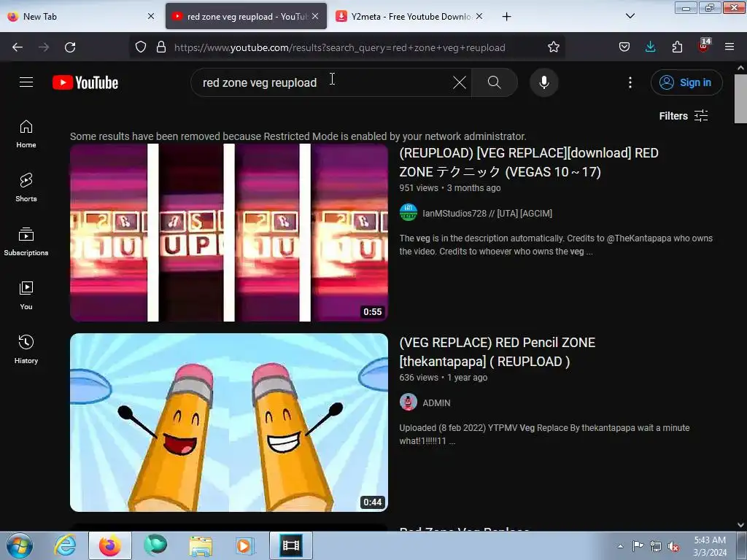
Task: Clear the search query with the X
Action: point(460,82)
